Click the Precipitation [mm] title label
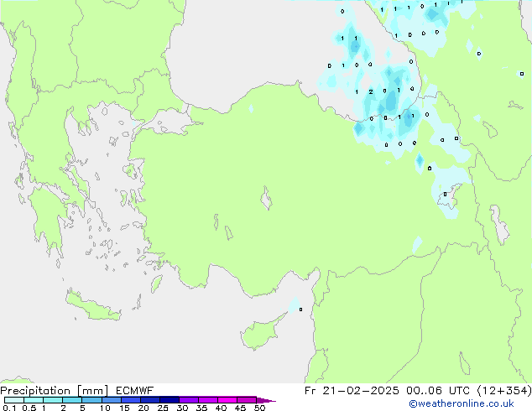Image resolution: width=532 pixels, height=411 pixels. 54,391
